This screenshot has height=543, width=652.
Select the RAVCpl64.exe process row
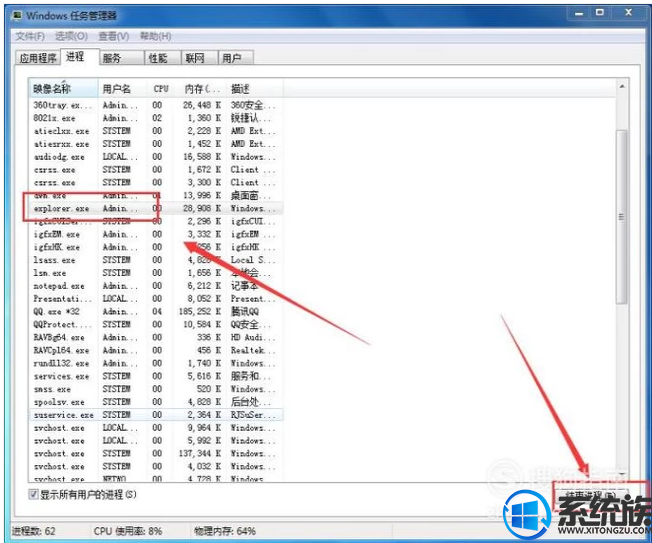coord(156,350)
